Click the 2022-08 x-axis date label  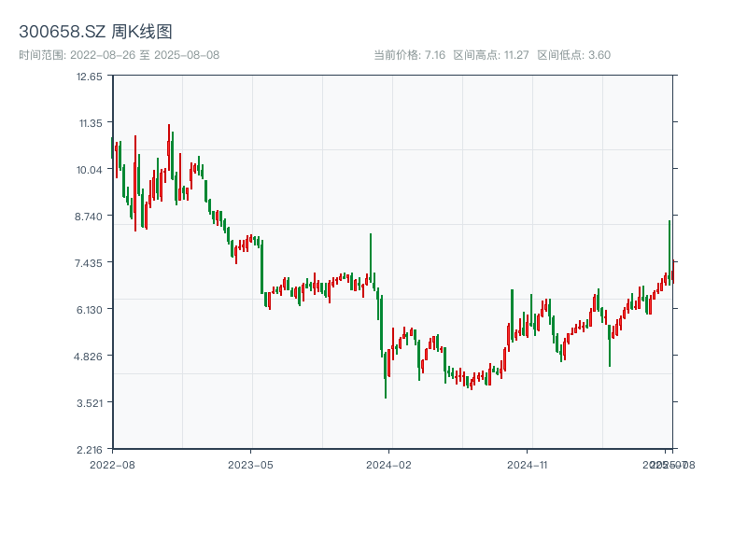112,464
